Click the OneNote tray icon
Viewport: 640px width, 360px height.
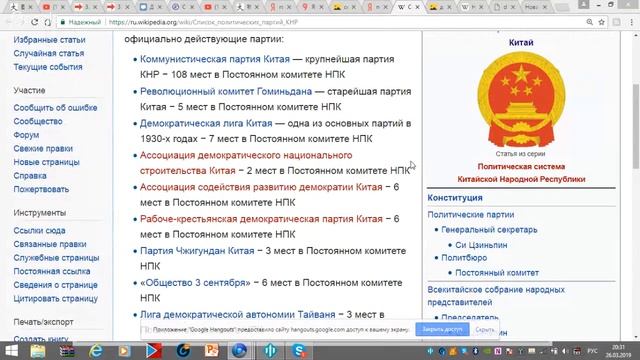498,351
